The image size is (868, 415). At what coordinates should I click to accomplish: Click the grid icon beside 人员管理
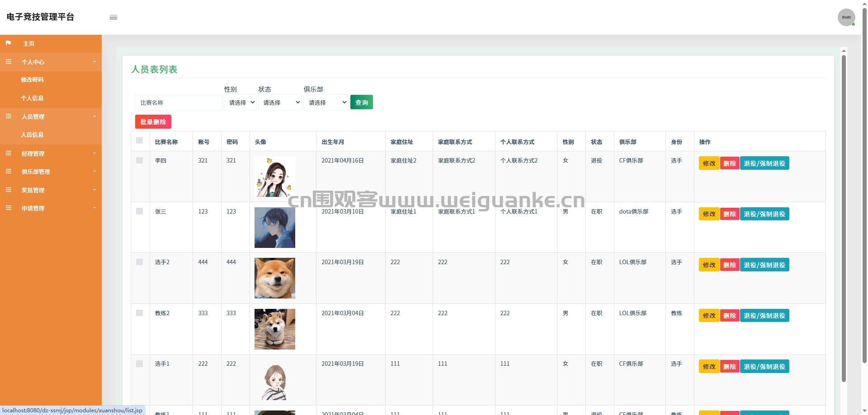click(8, 116)
